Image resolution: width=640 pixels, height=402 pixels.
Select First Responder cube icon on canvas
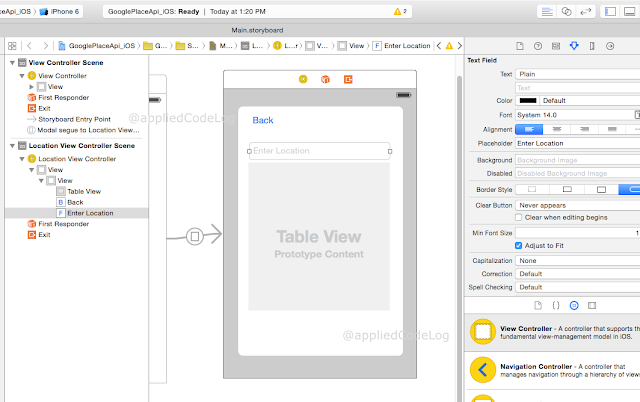point(325,79)
